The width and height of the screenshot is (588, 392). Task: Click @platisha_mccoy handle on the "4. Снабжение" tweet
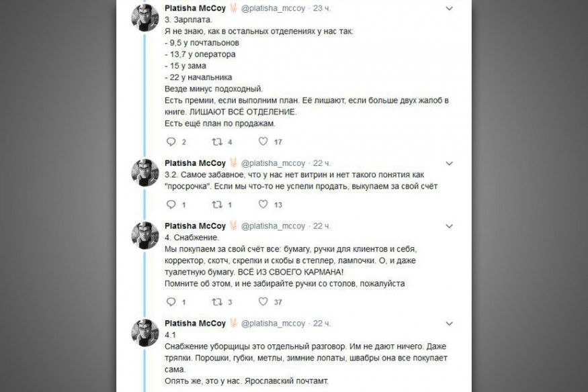pos(274,226)
